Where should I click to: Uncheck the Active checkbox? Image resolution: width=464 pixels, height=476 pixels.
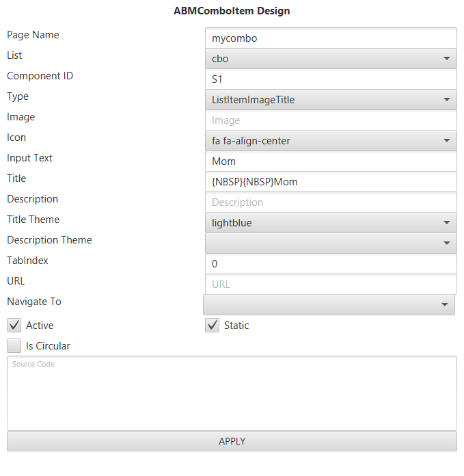[14, 326]
